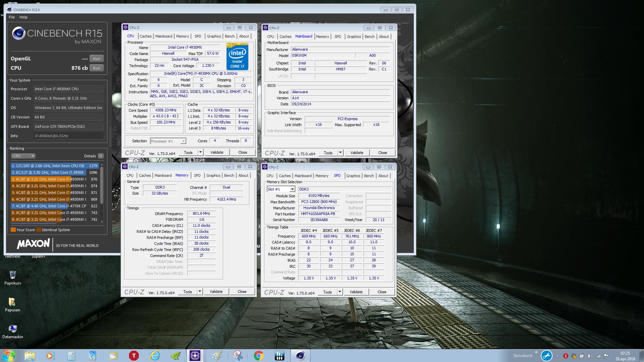644x362 pixels.
Task: Launch Internet Explorer from the taskbar
Action: pos(155,356)
